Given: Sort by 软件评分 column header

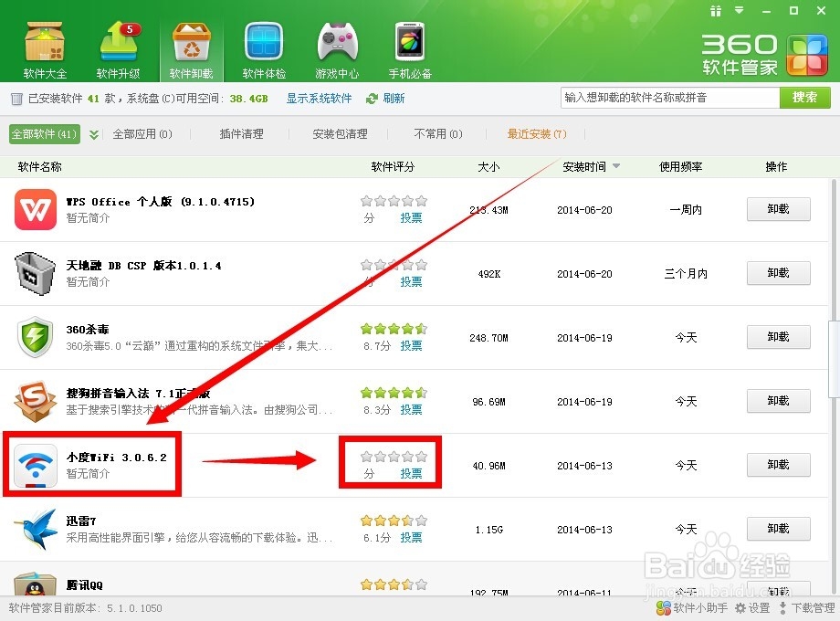Looking at the screenshot, I should [x=393, y=166].
